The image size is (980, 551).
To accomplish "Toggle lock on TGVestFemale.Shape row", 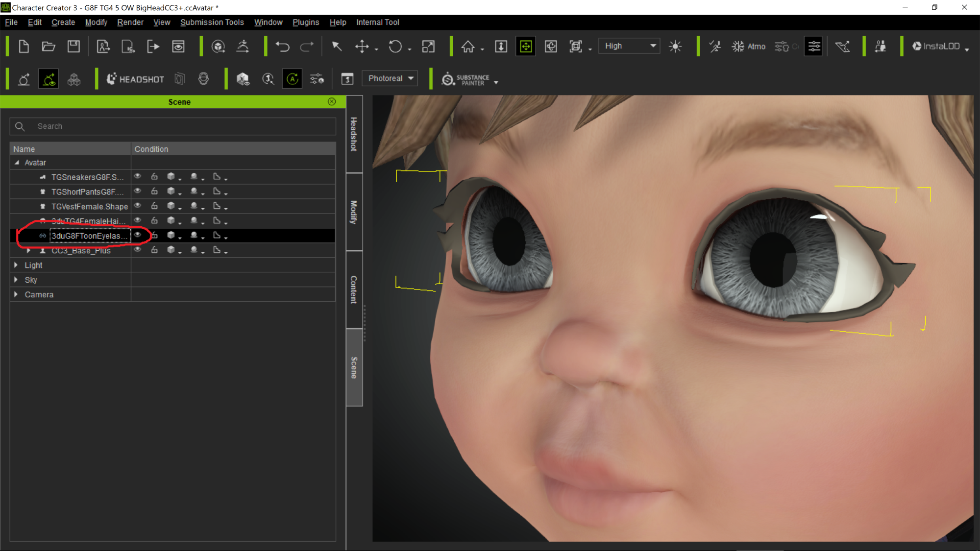I will point(154,206).
